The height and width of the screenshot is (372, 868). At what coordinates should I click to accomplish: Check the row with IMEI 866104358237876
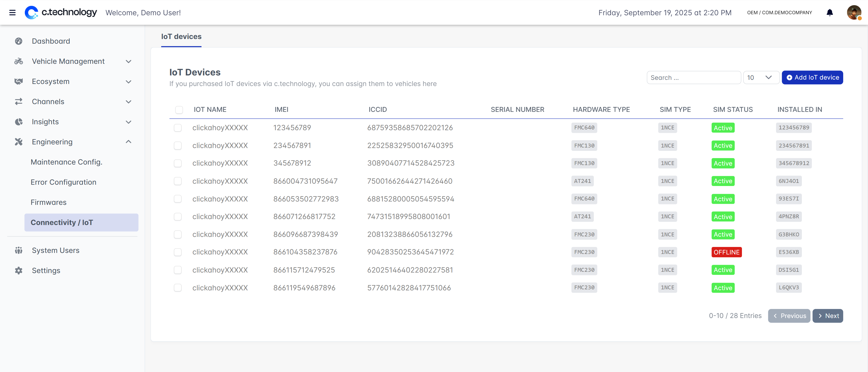[177, 252]
